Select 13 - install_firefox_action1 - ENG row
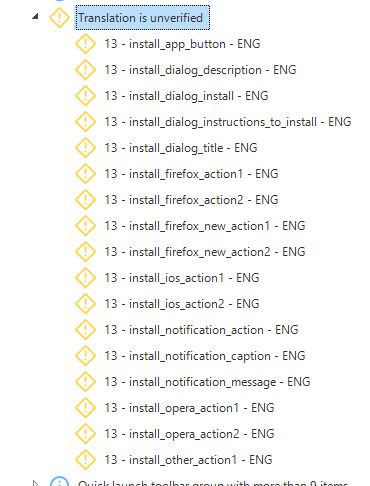 coord(191,174)
